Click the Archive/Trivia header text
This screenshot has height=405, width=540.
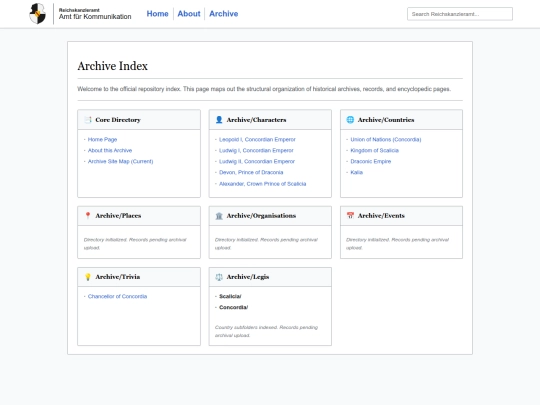tap(117, 277)
